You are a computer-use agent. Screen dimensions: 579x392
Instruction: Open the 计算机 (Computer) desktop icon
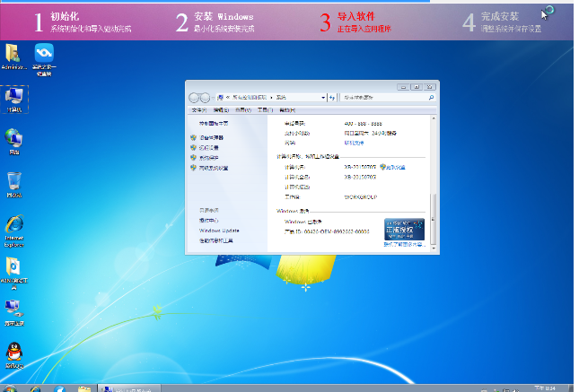click(x=14, y=97)
